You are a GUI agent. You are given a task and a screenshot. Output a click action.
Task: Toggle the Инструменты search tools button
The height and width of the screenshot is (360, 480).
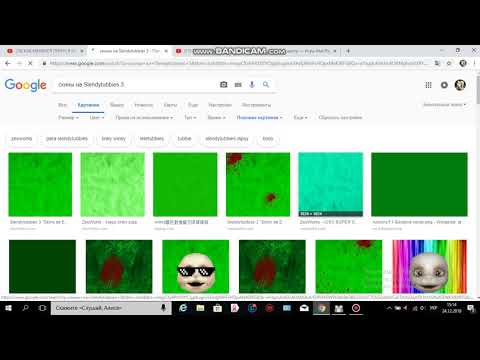coord(256,105)
